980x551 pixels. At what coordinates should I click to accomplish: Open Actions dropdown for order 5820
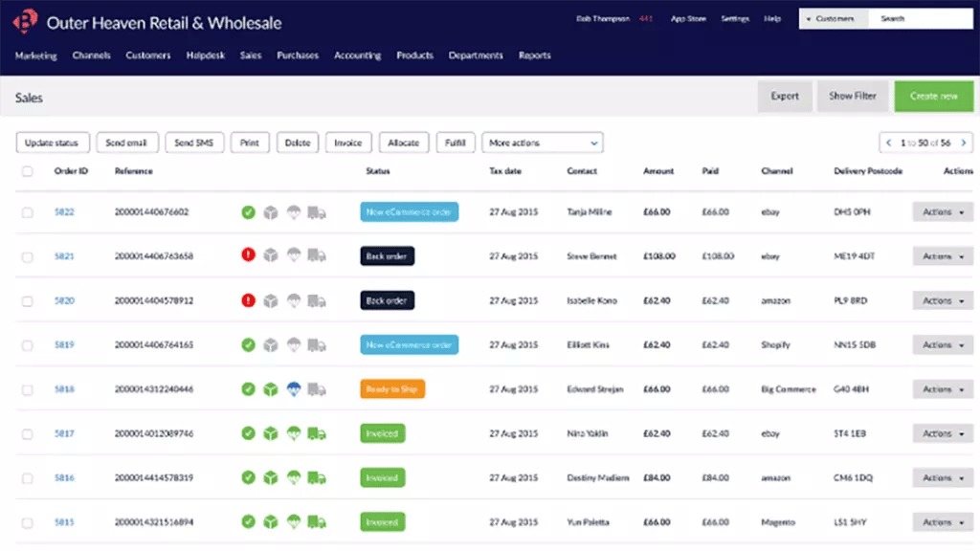click(943, 300)
